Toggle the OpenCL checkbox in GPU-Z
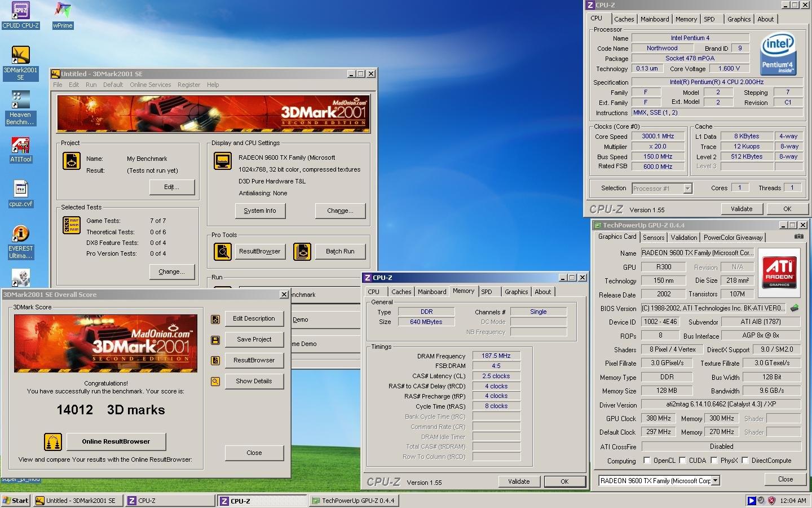This screenshot has height=508, width=812. click(x=647, y=461)
